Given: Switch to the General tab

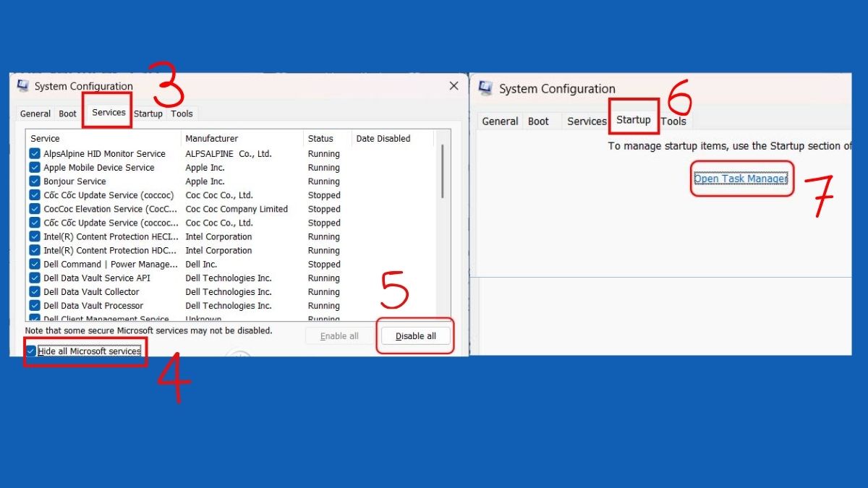Looking at the screenshot, I should (x=35, y=113).
